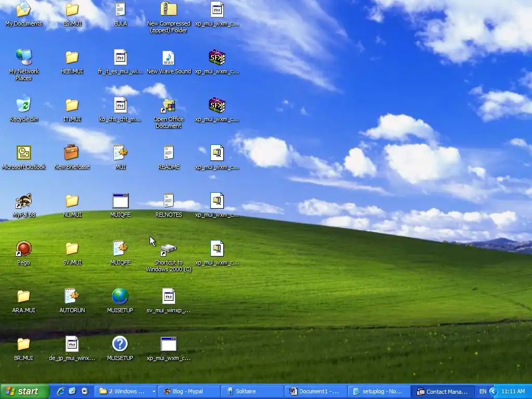Screen dimensions: 532x399
Task: Switch to the 2 Windows Explorer taskbar group
Action: coord(126,391)
